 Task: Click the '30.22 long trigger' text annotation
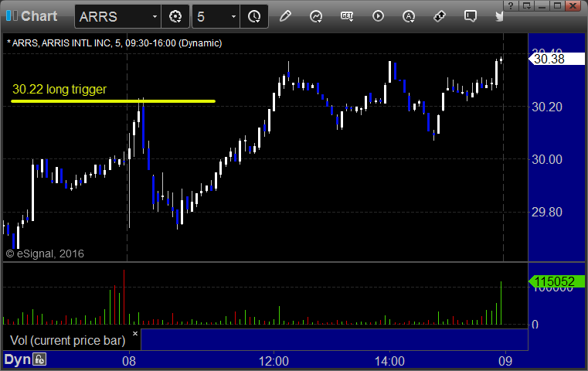[x=59, y=90]
